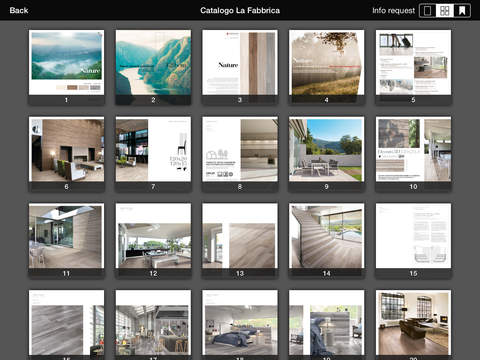Screen dimensions: 480x360
Task: Open page 10 thumbnail
Action: point(413,149)
